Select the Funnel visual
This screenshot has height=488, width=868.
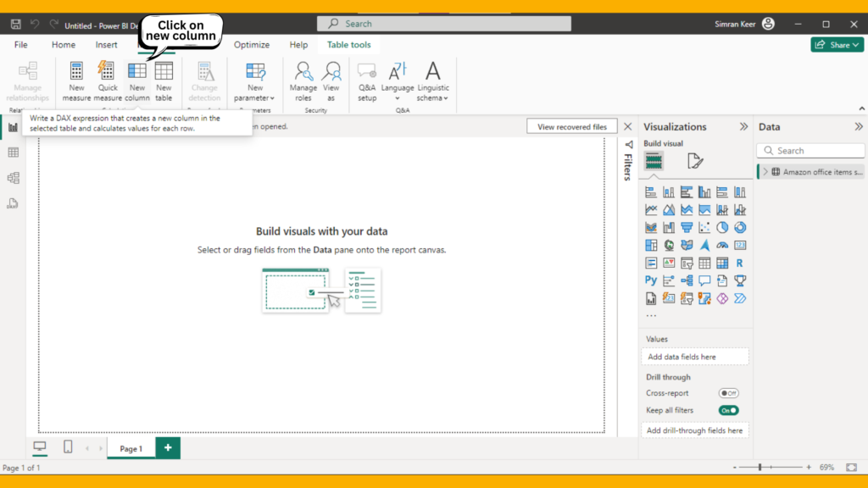(687, 227)
